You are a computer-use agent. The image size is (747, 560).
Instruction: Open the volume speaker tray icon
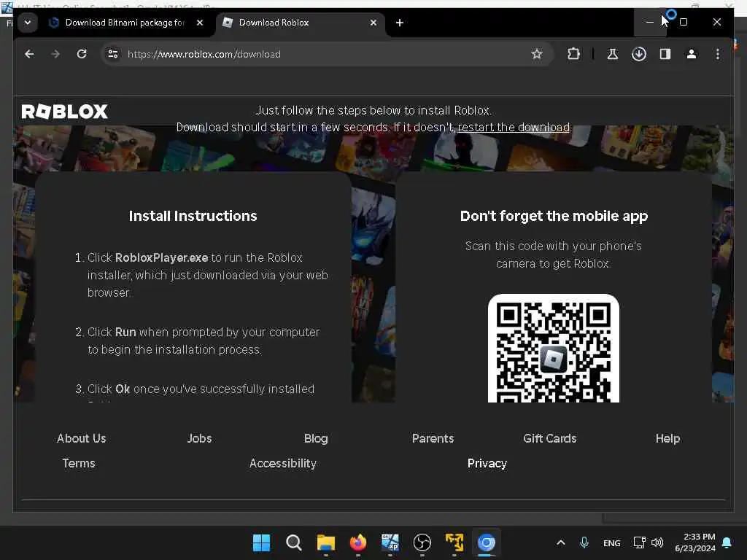[657, 542]
